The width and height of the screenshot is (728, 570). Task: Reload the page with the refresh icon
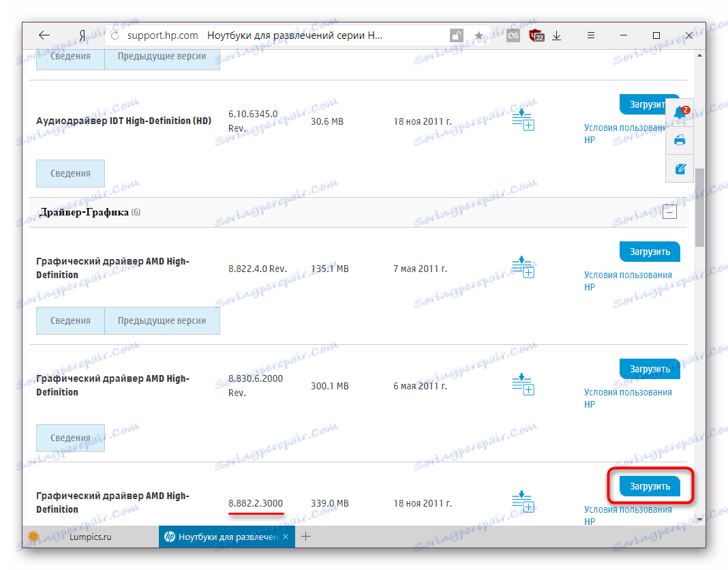pos(115,35)
